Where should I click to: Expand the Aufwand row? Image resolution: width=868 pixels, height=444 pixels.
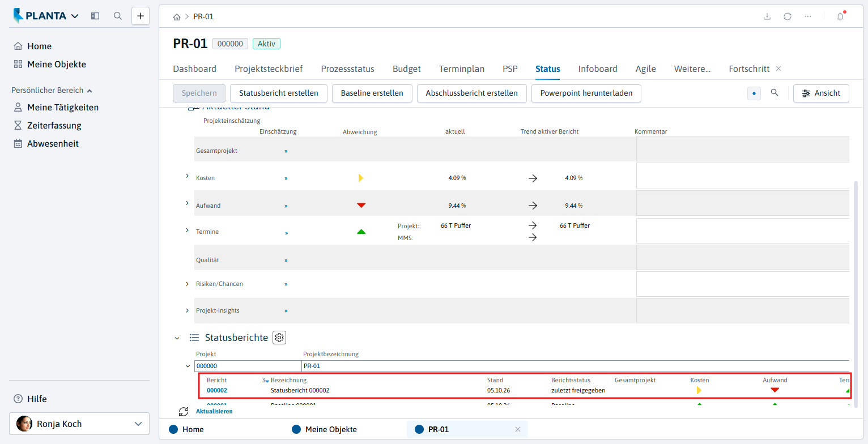187,203
